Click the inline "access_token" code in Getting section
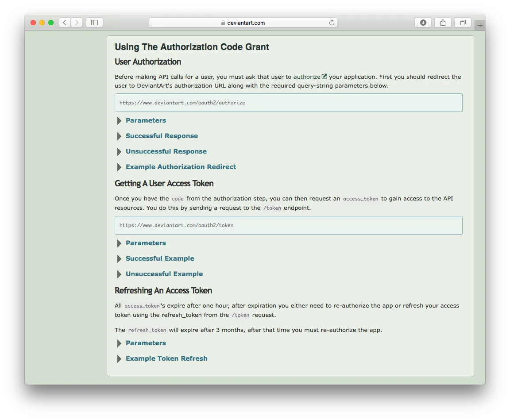The image size is (510, 420). 361,199
